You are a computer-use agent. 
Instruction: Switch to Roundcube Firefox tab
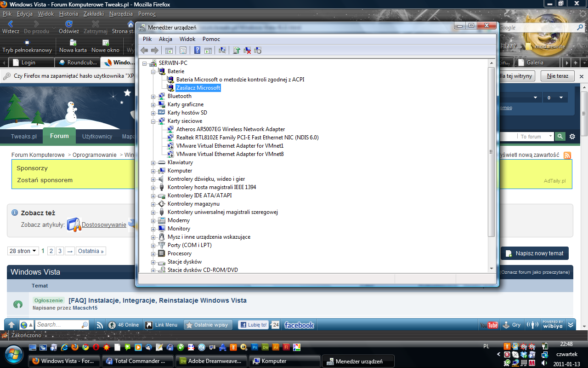(x=77, y=63)
